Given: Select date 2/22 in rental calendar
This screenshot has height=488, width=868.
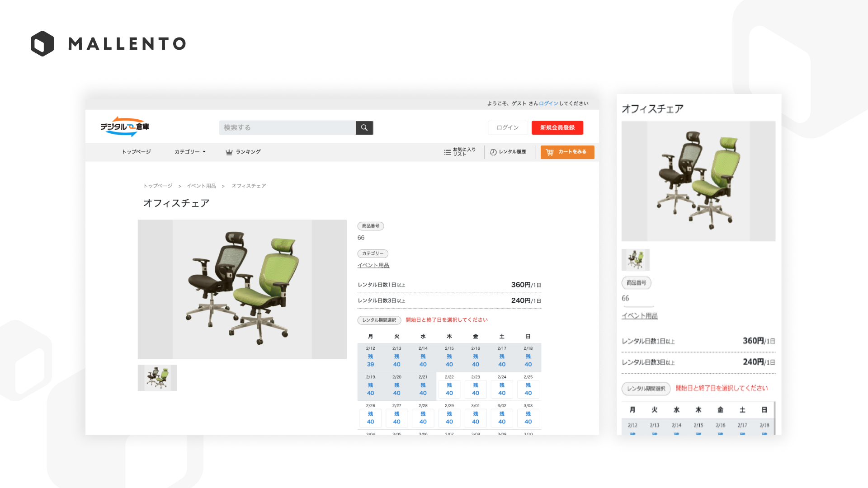Looking at the screenshot, I should tap(449, 389).
